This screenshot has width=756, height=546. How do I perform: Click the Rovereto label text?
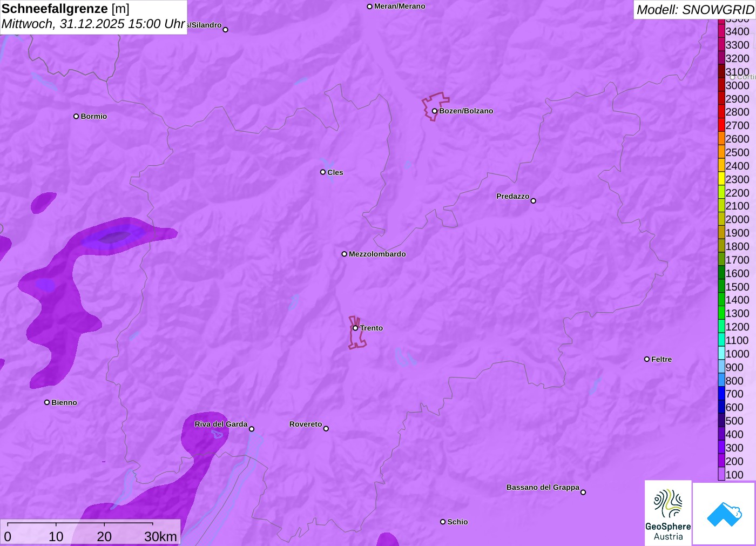(x=306, y=424)
